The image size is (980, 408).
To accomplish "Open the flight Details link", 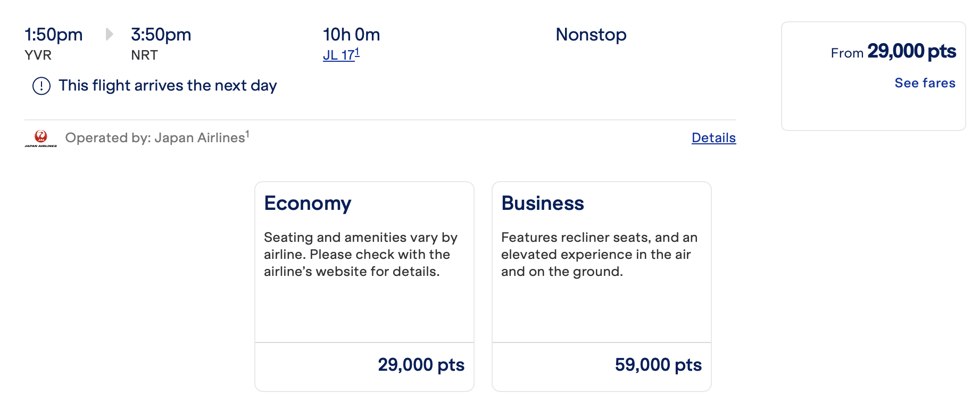I will (713, 138).
